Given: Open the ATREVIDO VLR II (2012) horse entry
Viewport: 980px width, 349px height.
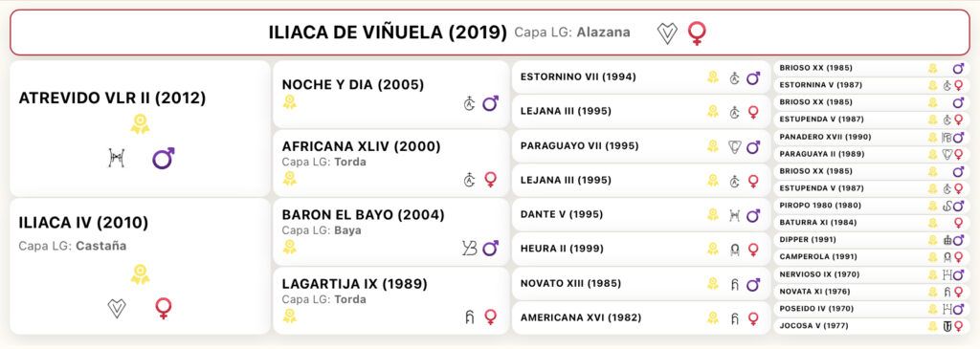Looking at the screenshot, I should 113,98.
